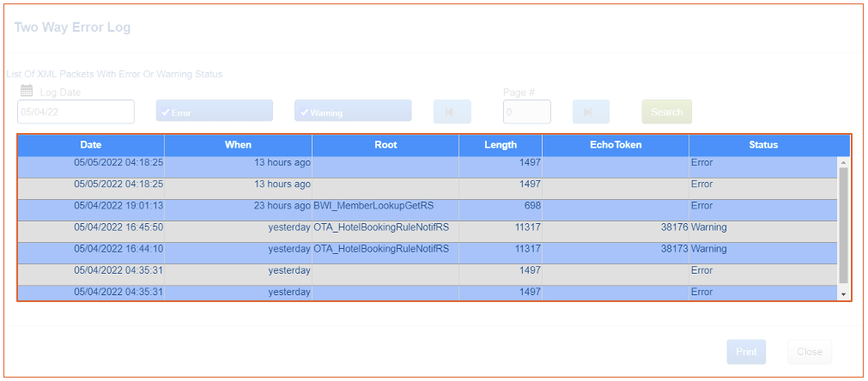Sort by the Date column header
The image size is (868, 381).
(x=91, y=145)
